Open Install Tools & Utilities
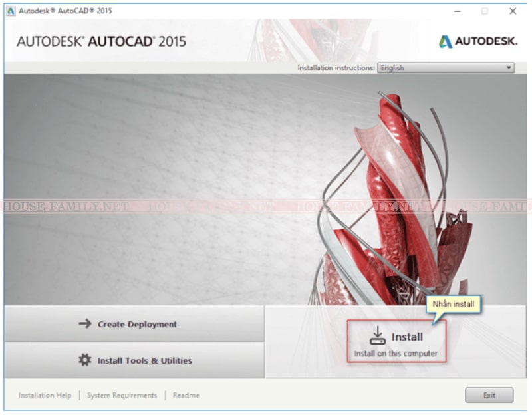 [134, 360]
